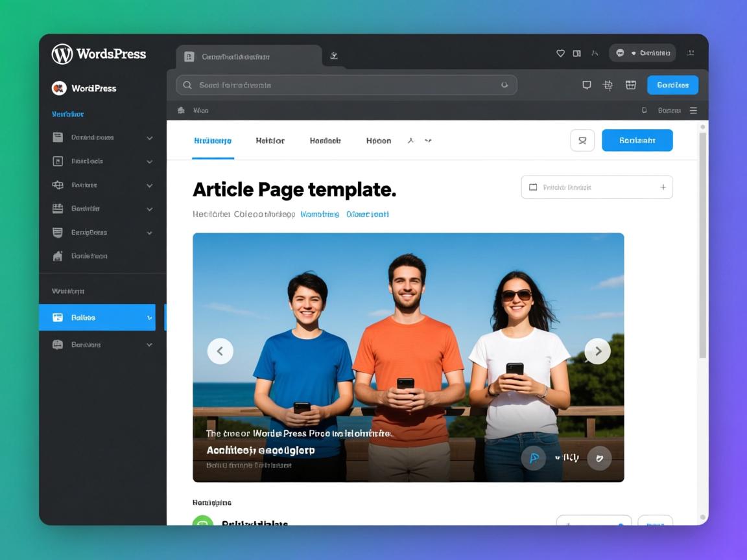The image size is (747, 560).
Task: Click the outlined comment icon button near blue button
Action: (582, 140)
